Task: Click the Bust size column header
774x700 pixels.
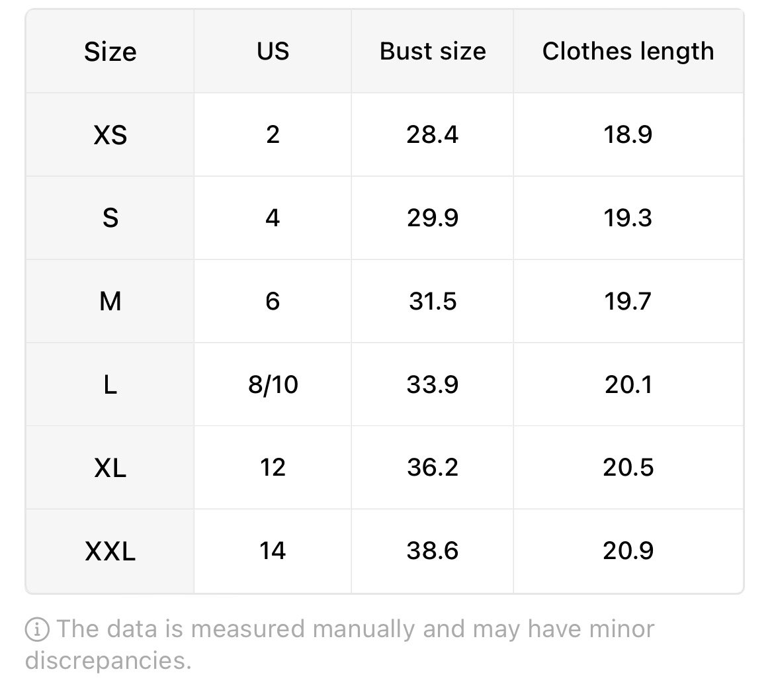Action: 433,52
